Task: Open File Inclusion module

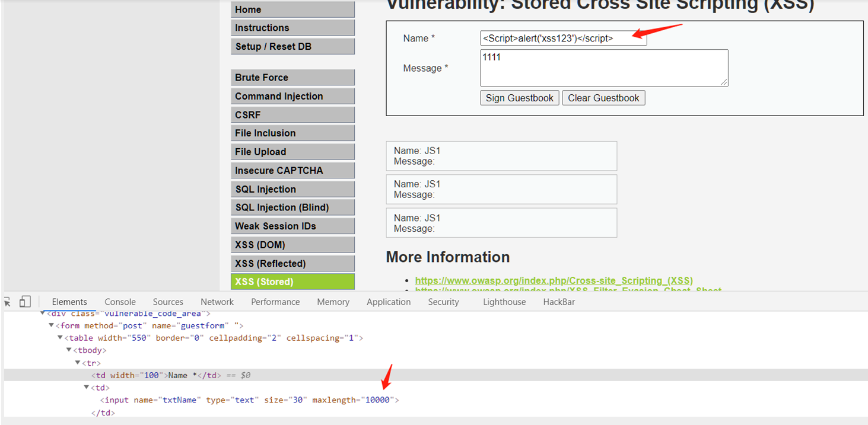Action: 292,133
